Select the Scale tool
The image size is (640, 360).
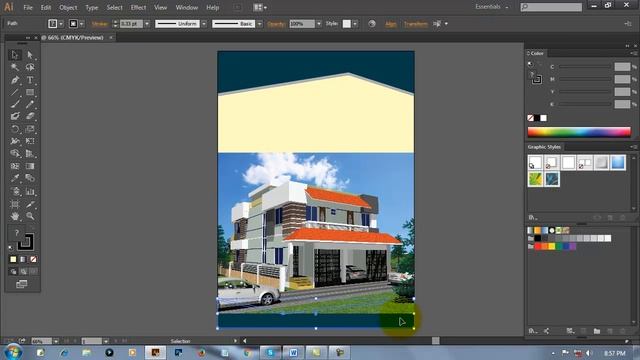tap(30, 129)
